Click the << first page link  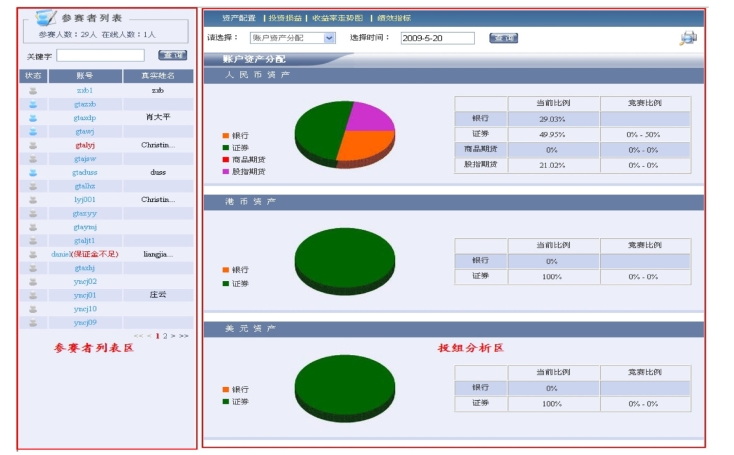coord(138,336)
